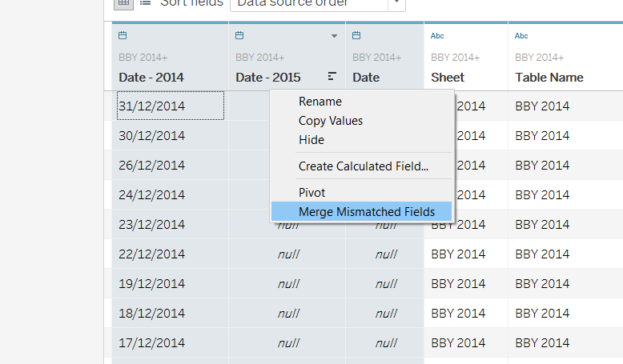Screen dimensions: 623x364
Task: Select the Sheet column header
Action: click(448, 78)
